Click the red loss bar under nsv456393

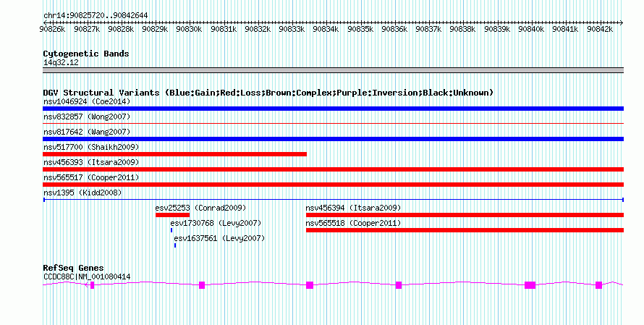coord(333,169)
